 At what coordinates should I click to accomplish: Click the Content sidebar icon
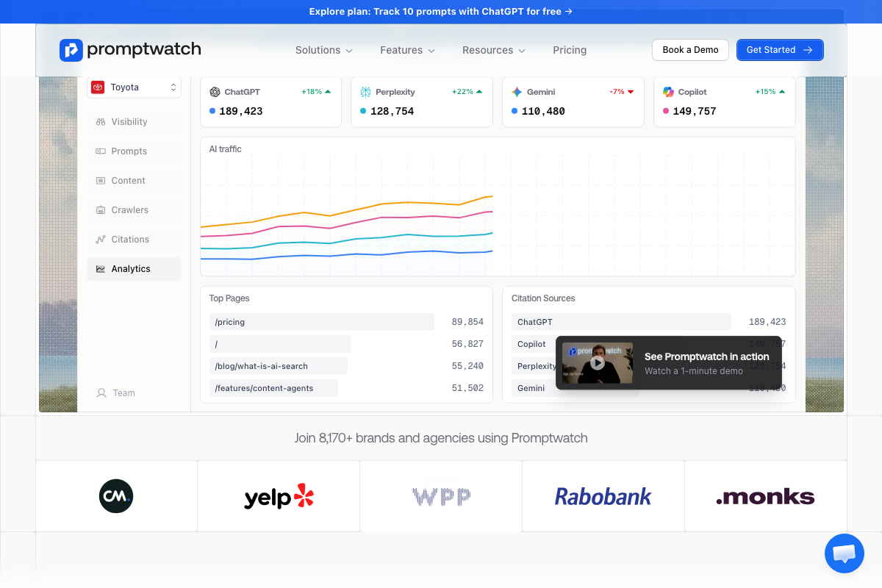(101, 181)
